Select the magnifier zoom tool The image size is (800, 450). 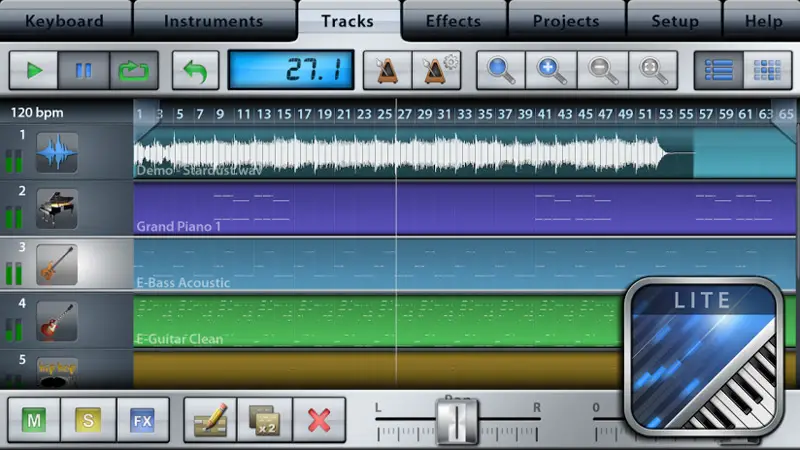click(501, 70)
